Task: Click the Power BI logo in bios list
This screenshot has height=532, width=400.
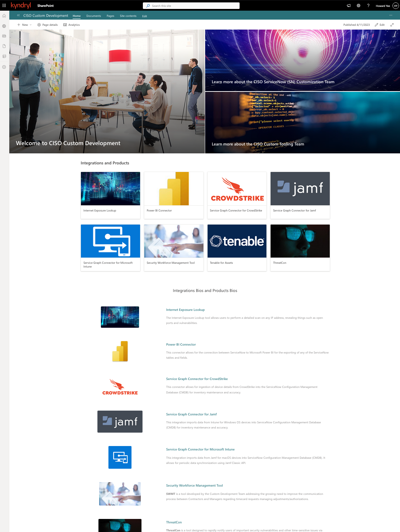Action: (x=120, y=351)
